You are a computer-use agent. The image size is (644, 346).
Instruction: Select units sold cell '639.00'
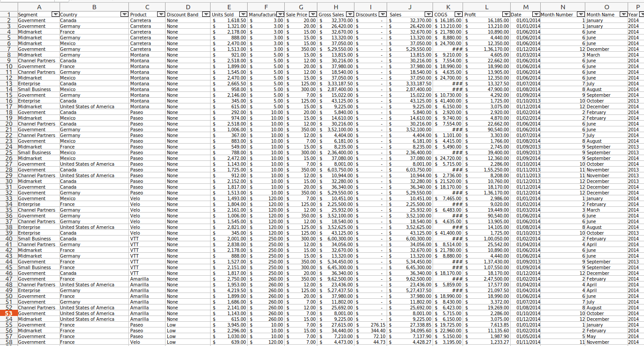click(x=229, y=342)
